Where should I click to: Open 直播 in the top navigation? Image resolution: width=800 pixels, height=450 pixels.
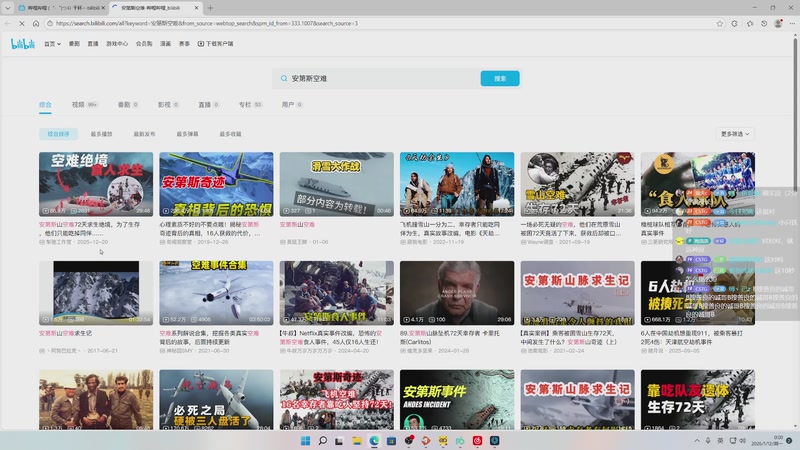[93, 44]
